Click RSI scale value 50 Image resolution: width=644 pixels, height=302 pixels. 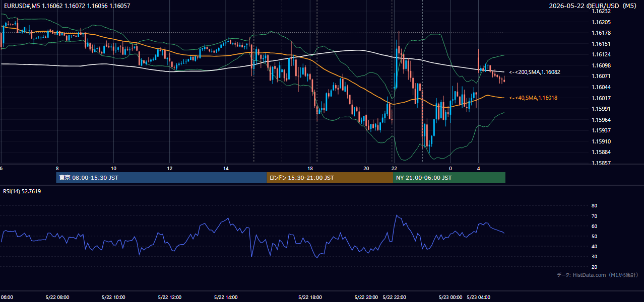(x=594, y=236)
